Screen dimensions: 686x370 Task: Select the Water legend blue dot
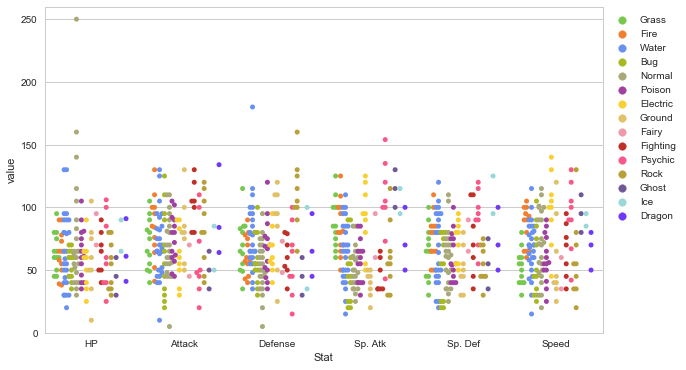coord(622,48)
